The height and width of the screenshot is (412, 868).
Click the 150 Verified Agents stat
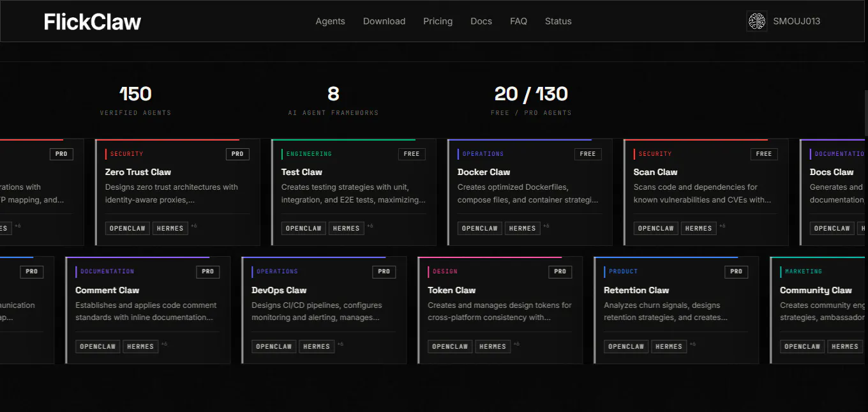135,100
